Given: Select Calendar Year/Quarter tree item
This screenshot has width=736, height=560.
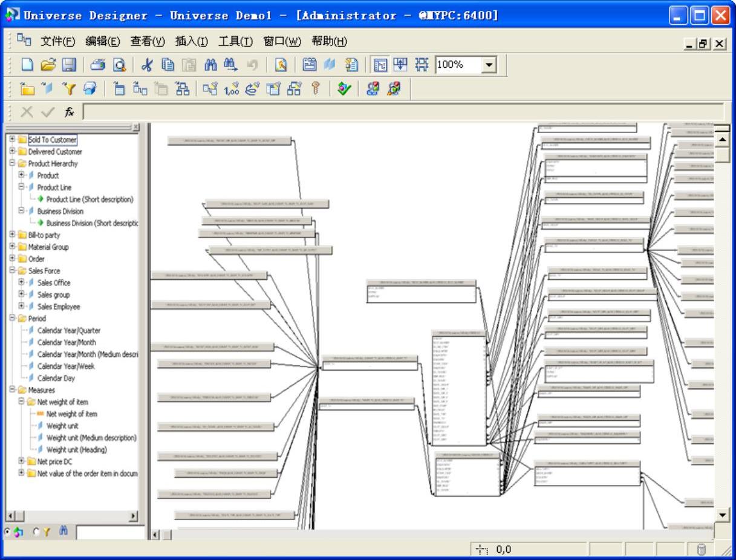Looking at the screenshot, I should coord(68,330).
